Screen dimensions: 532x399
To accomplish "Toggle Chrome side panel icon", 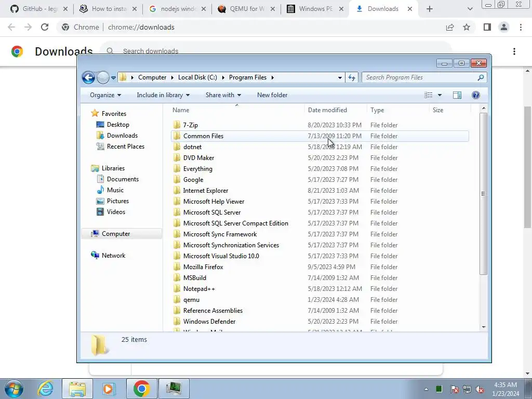I will click(487, 27).
